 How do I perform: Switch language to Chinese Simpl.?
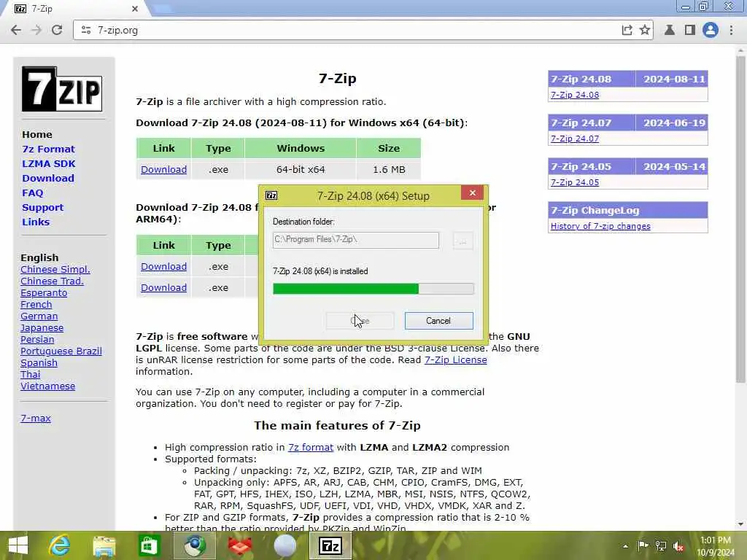click(x=55, y=270)
